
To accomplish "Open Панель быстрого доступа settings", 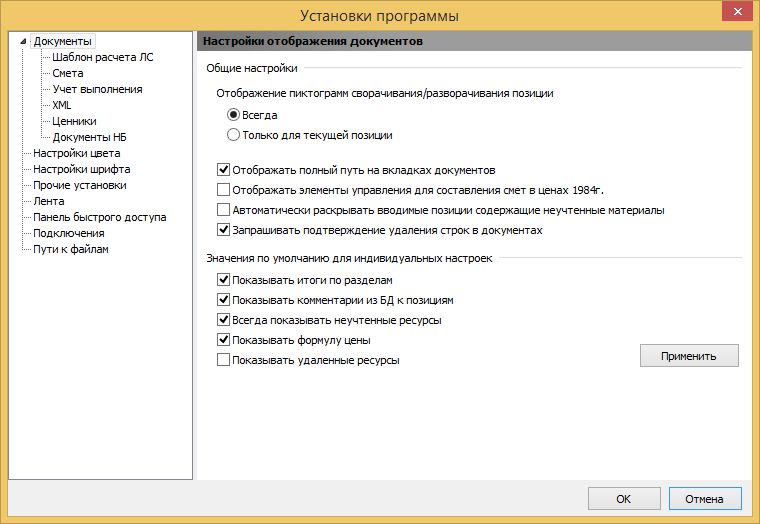I will (x=99, y=217).
